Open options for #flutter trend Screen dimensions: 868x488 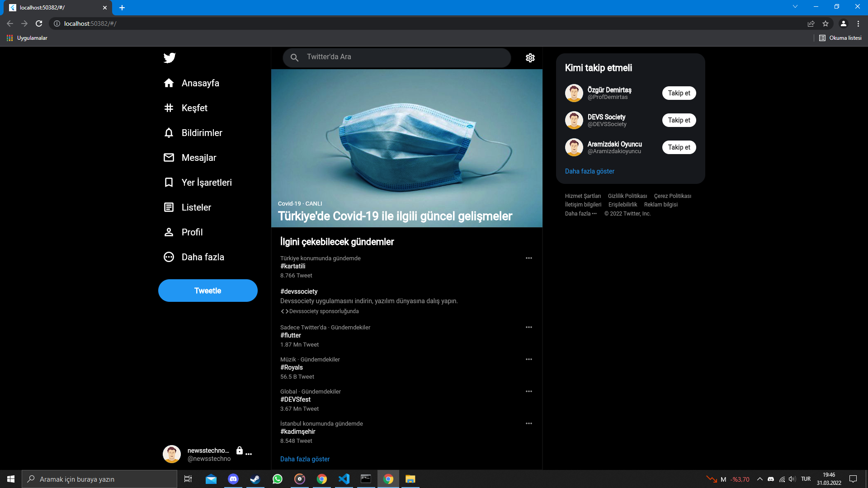(x=529, y=327)
